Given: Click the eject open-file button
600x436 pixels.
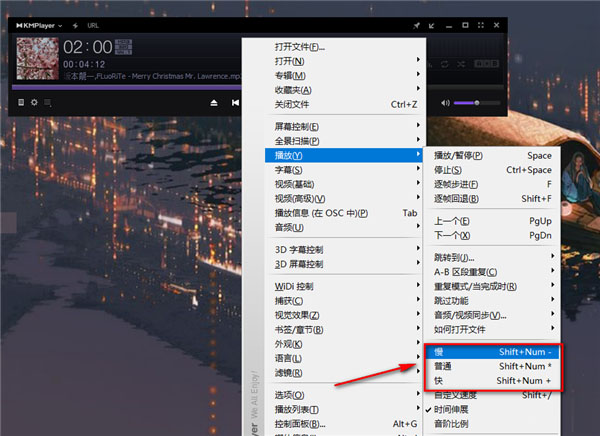Looking at the screenshot, I should click(x=214, y=103).
